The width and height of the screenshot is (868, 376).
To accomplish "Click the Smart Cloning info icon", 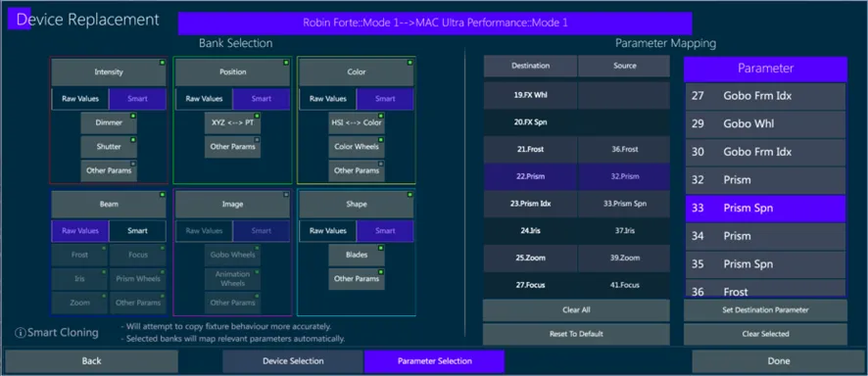I will [20, 333].
